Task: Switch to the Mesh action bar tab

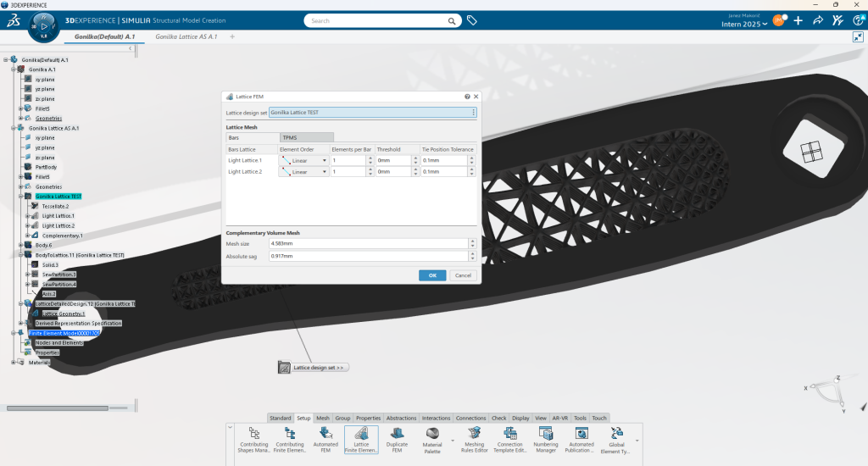Action: coord(323,419)
